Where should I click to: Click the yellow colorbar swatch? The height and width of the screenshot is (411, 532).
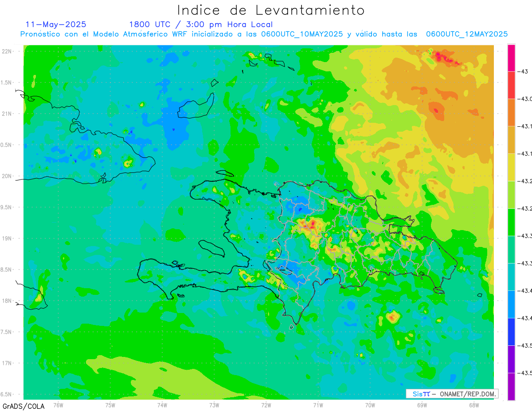point(511,167)
